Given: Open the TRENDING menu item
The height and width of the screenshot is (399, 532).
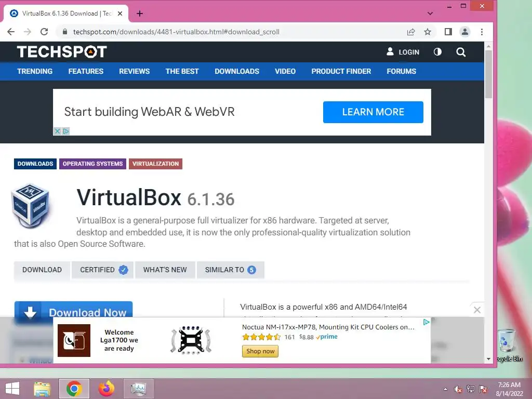Looking at the screenshot, I should pos(35,71).
